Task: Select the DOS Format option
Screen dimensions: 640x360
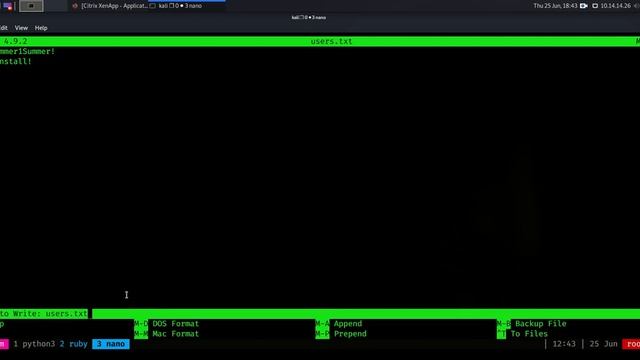Action: pyautogui.click(x=176, y=324)
